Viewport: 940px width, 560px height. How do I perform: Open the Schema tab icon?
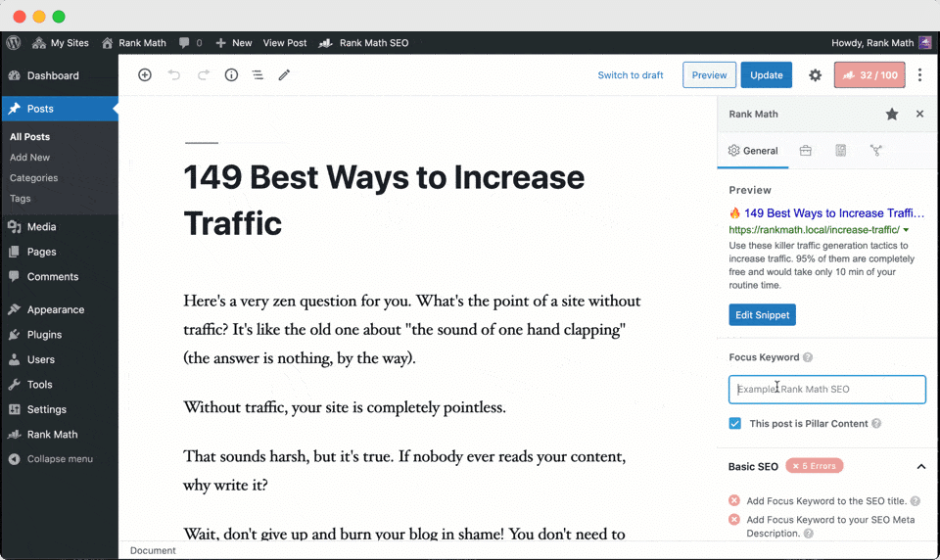(x=840, y=151)
